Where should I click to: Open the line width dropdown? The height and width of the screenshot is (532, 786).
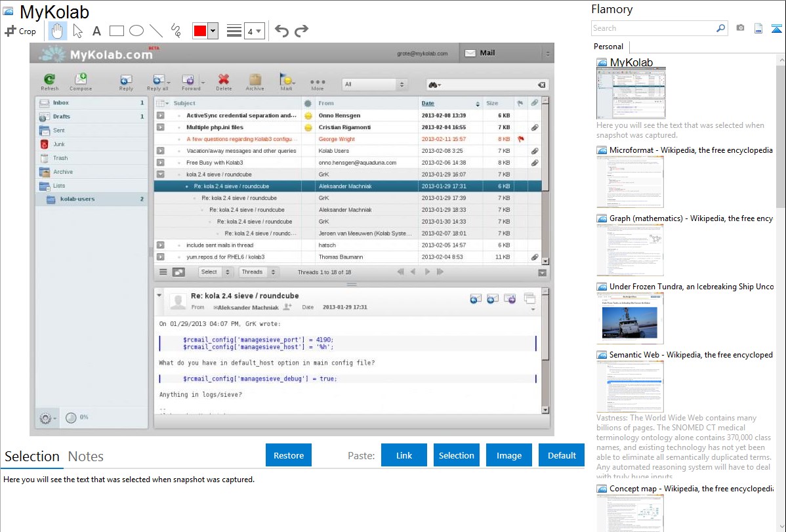click(254, 31)
